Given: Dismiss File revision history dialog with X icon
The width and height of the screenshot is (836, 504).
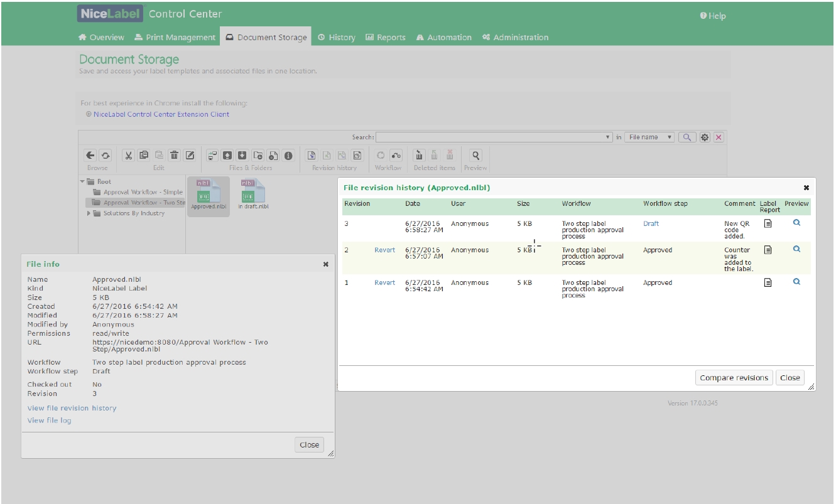Looking at the screenshot, I should (x=806, y=188).
